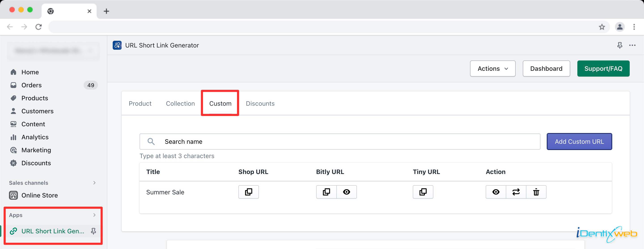Click Add Custom URL button

(579, 142)
